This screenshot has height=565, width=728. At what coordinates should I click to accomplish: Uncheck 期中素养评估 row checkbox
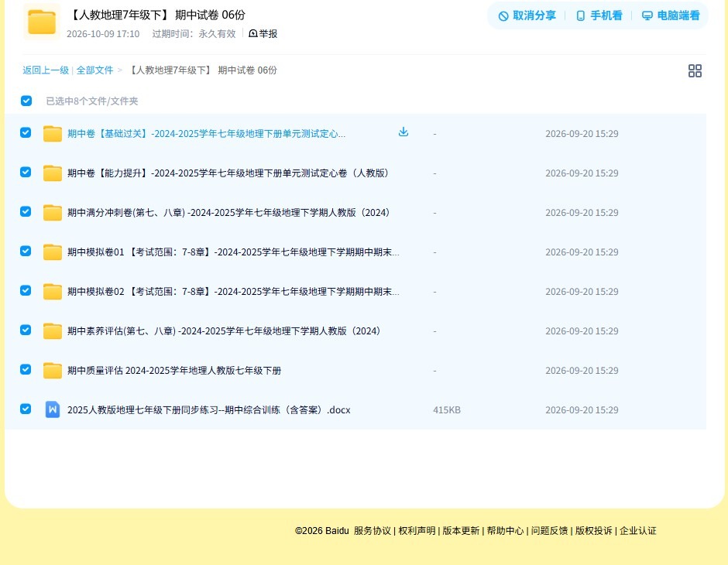point(26,330)
